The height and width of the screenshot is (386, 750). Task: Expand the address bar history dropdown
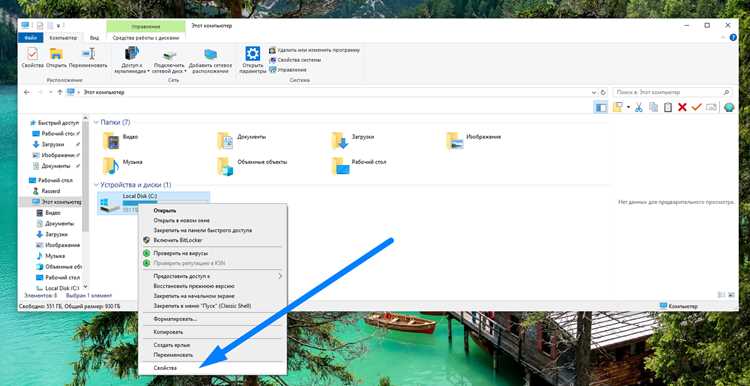(x=594, y=92)
